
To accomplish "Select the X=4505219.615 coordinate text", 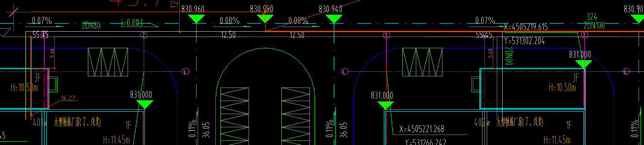I will point(526,27).
